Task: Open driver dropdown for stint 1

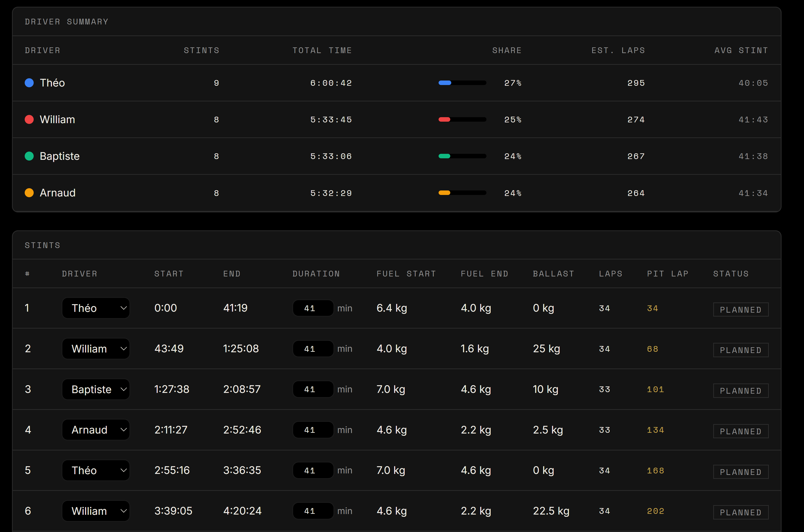Action: (96, 308)
